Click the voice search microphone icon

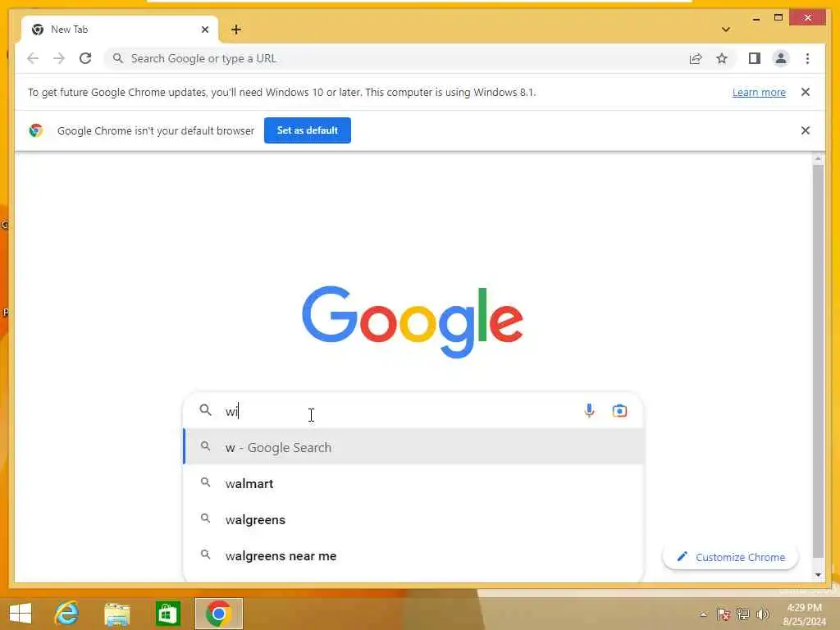(x=589, y=410)
